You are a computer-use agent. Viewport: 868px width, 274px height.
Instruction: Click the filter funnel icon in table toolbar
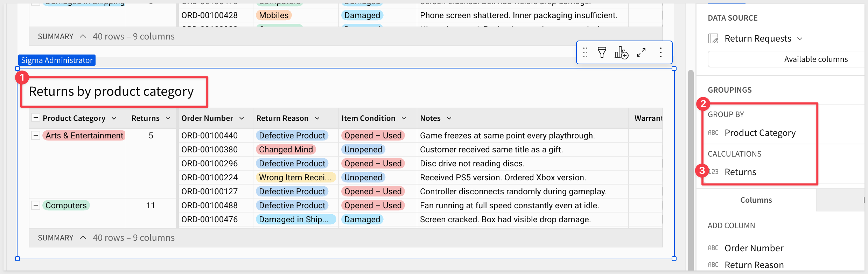tap(602, 53)
